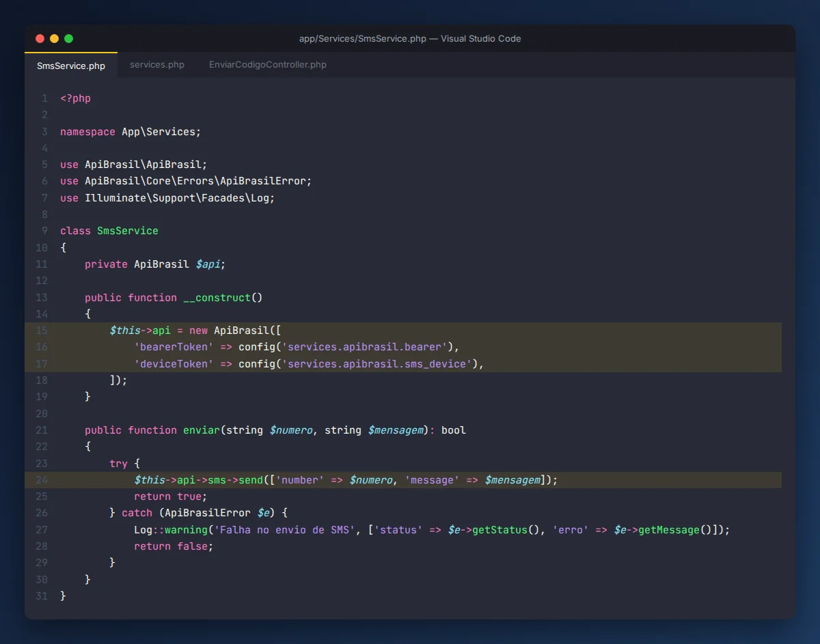Click the 'services.apibrasil.sms_device' config string

377,364
